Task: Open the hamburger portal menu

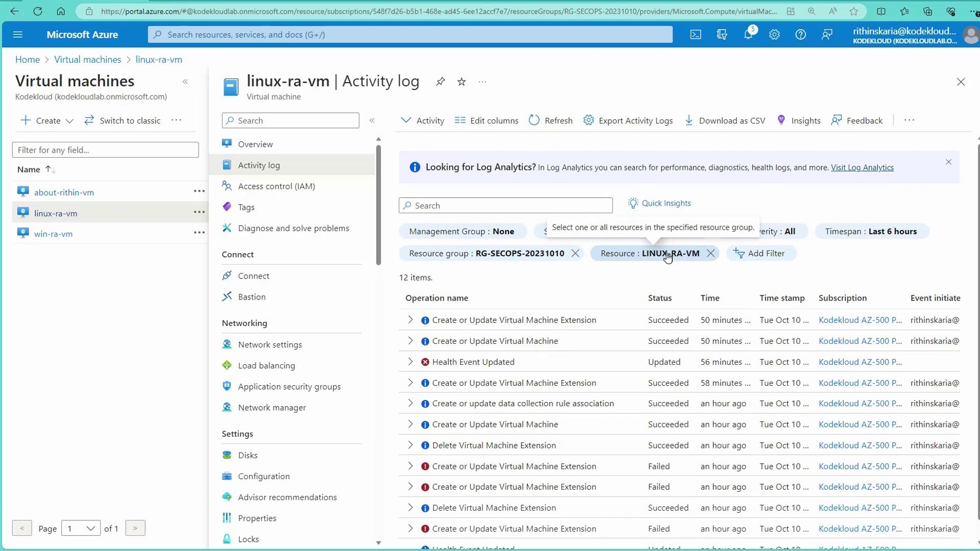Action: coord(18,35)
